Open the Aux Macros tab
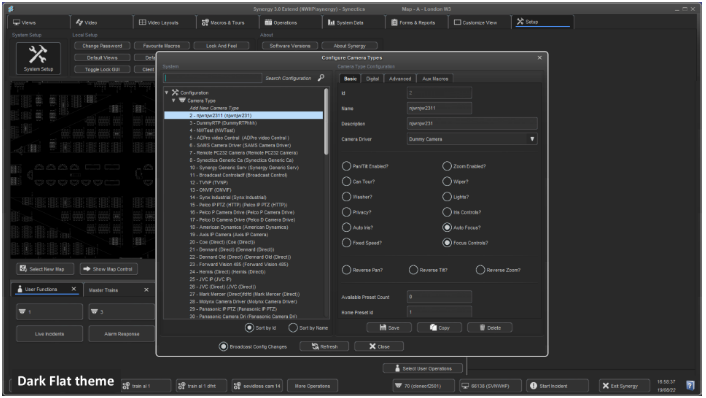 tap(435, 79)
